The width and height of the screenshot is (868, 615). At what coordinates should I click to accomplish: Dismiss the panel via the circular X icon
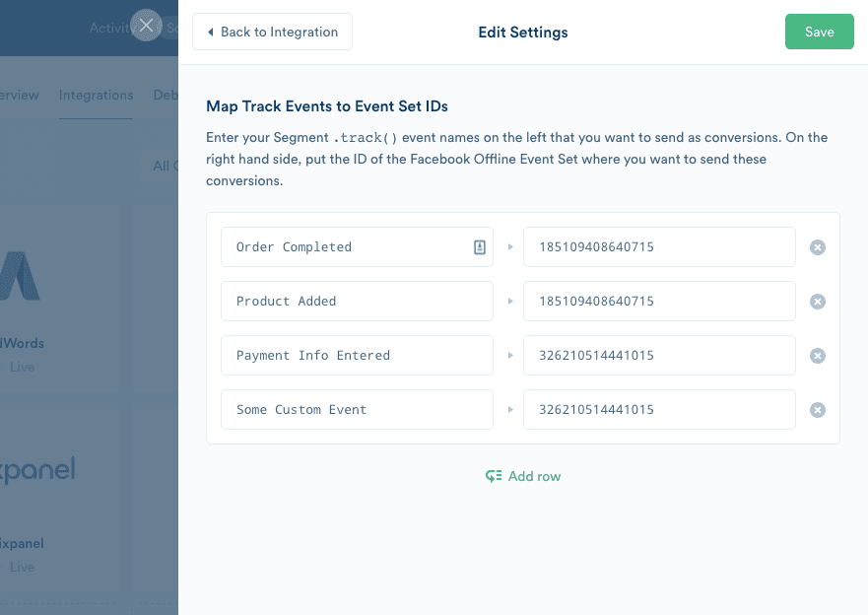coord(146,26)
